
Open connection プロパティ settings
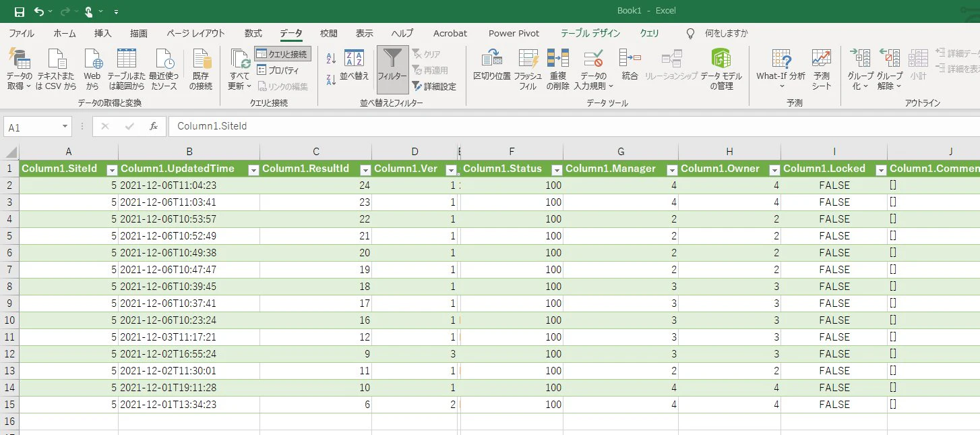[278, 70]
